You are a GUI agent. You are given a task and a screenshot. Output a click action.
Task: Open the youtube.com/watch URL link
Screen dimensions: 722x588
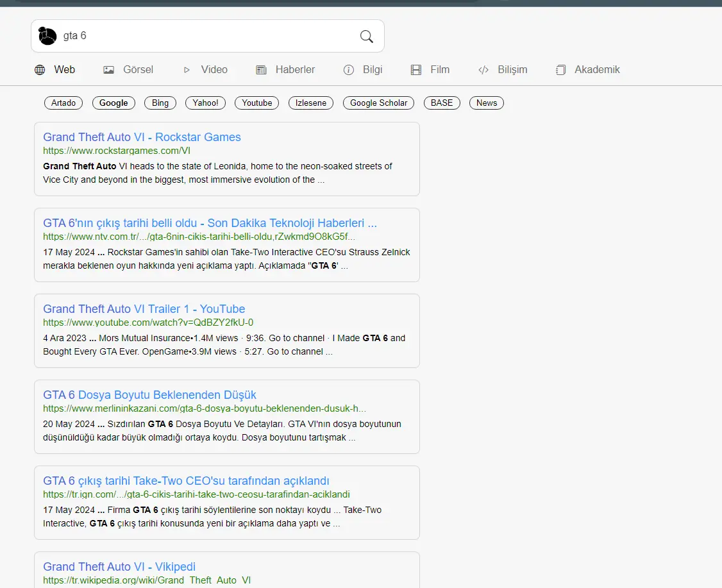[x=148, y=323]
